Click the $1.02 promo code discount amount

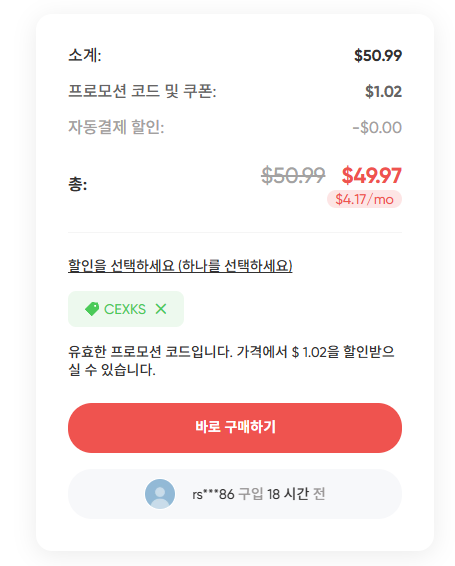click(x=383, y=92)
